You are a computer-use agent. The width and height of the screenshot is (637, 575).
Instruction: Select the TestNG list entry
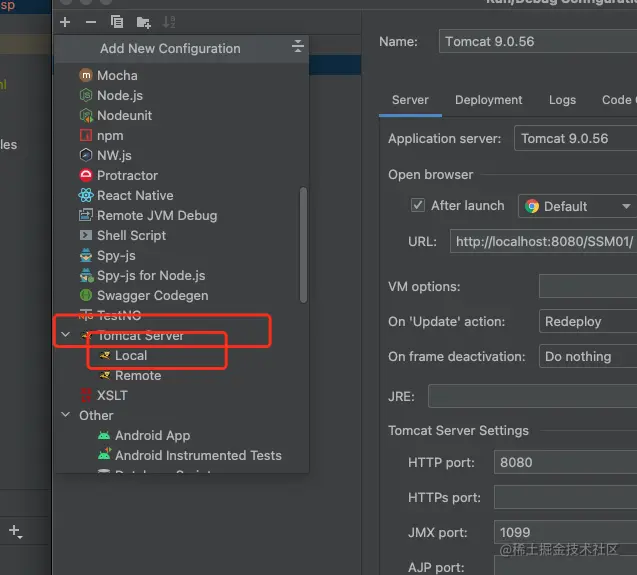click(119, 315)
